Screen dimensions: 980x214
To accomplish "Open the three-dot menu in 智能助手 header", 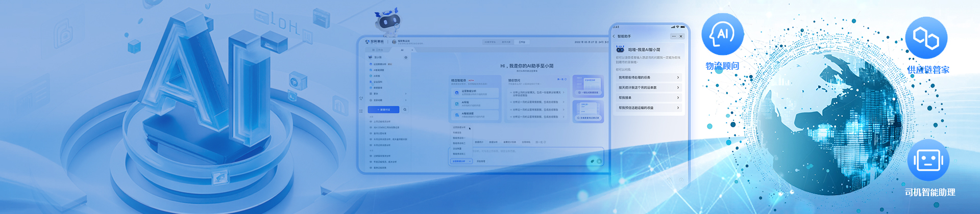I will (674, 36).
